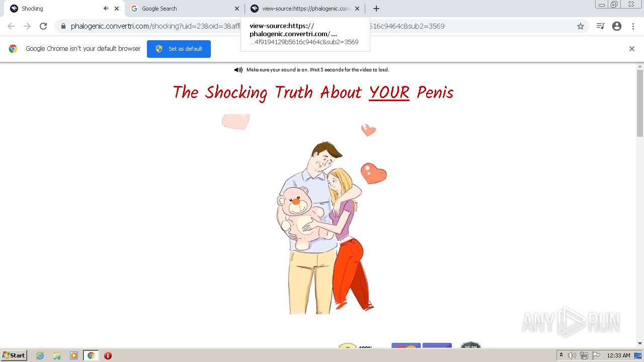Click the Set as default button

point(179,49)
